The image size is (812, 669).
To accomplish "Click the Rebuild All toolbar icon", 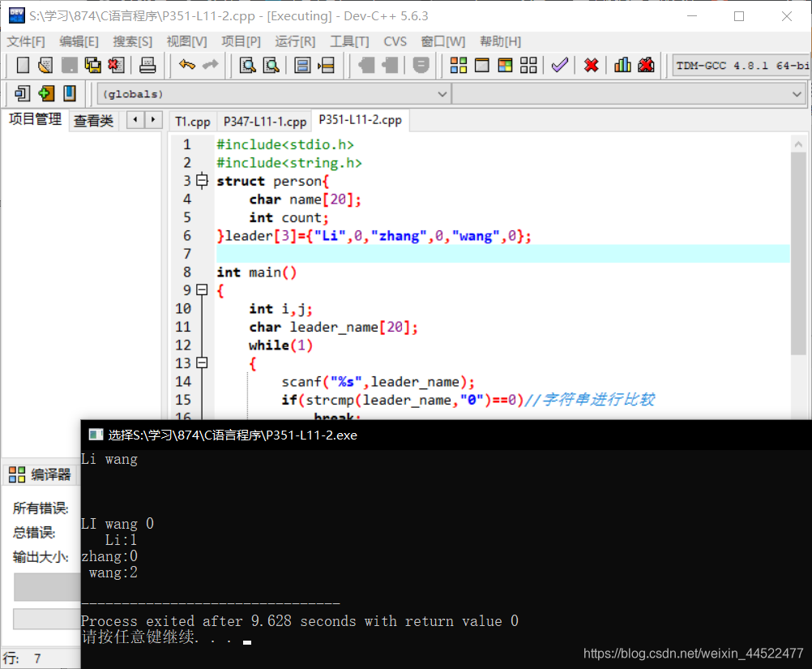I will coord(528,66).
